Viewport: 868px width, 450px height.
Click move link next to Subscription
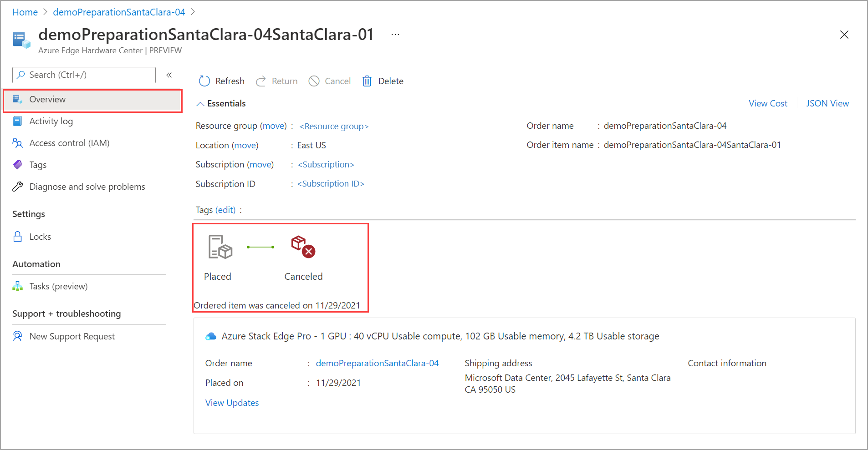(260, 164)
